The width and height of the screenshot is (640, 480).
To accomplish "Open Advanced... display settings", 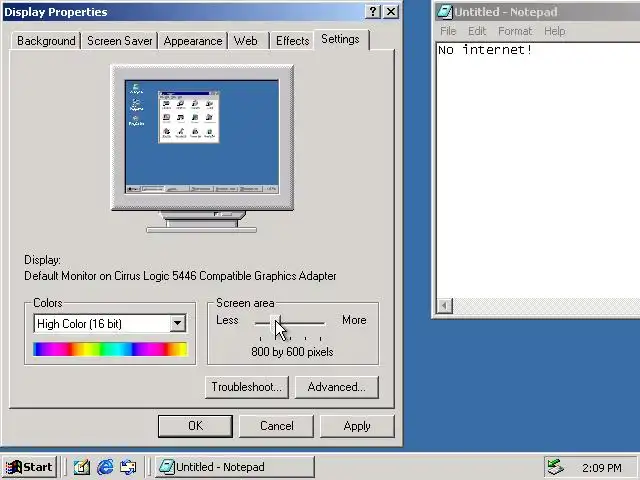I will (x=337, y=387).
